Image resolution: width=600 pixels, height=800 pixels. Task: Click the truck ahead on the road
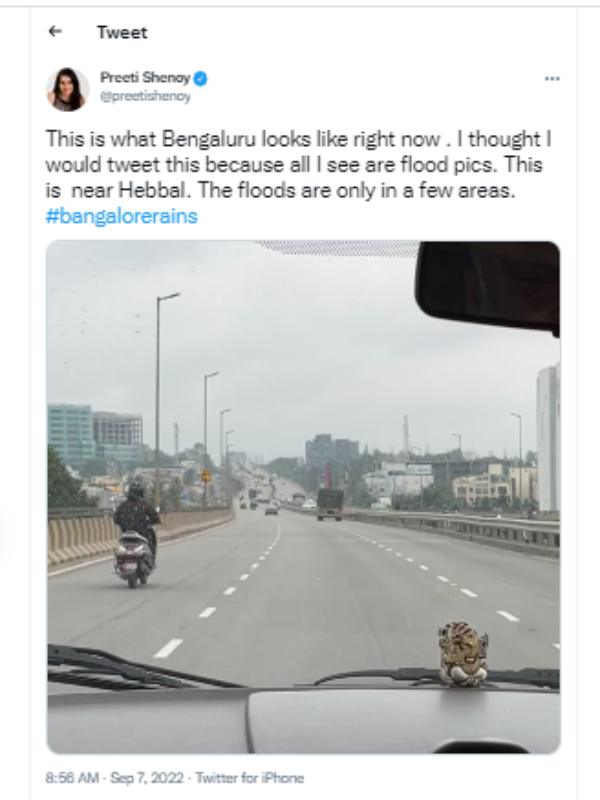(330, 503)
